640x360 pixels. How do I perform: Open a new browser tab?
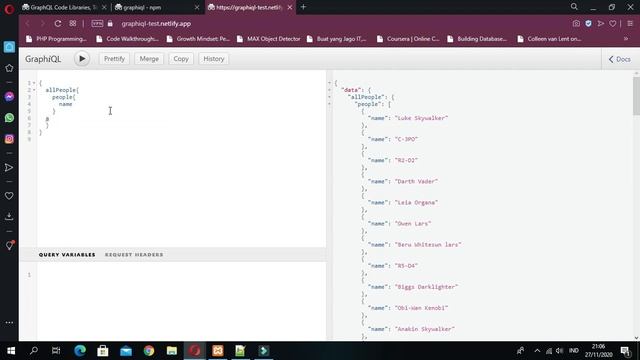tap(303, 7)
